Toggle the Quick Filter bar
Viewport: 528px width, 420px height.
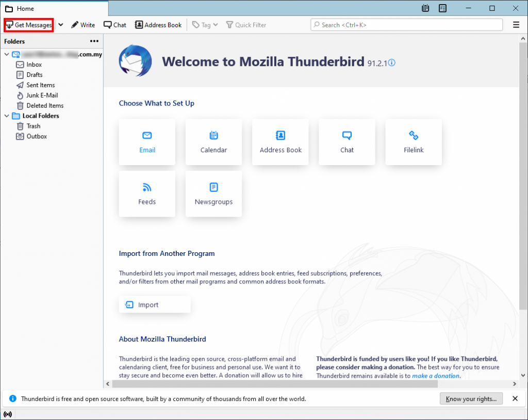pos(246,25)
